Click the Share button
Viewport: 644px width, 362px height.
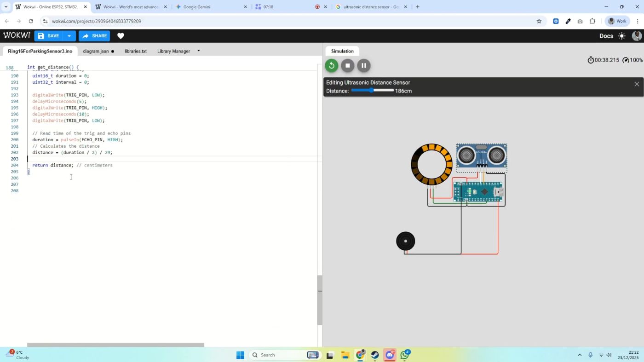coord(94,36)
